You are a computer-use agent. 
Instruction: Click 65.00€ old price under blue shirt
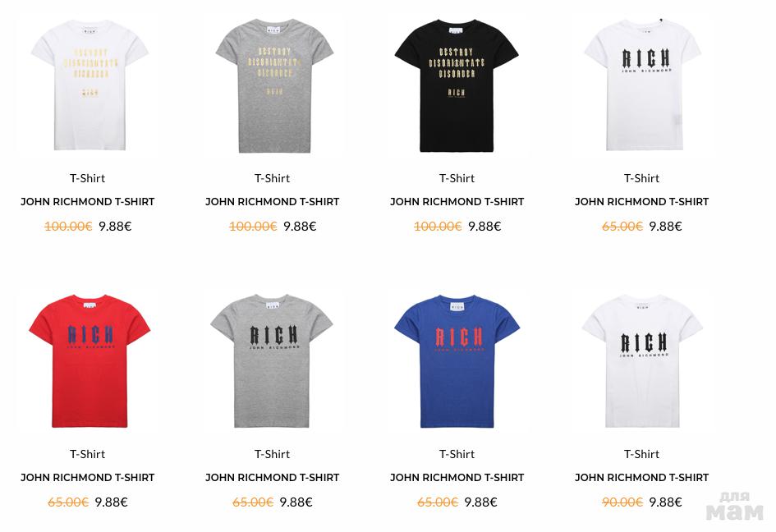(438, 502)
